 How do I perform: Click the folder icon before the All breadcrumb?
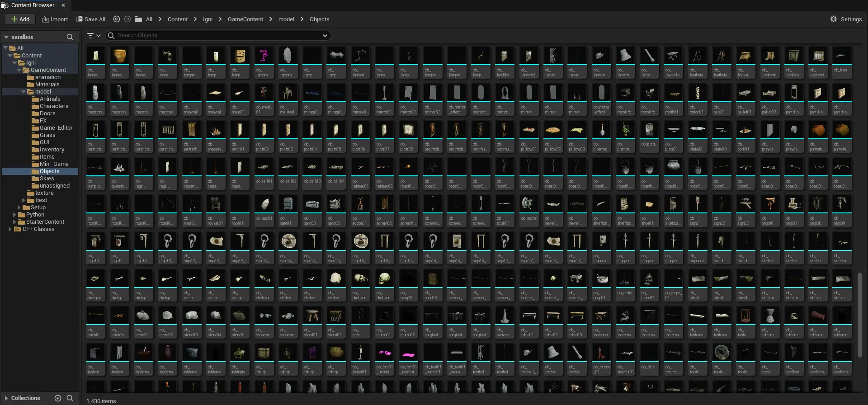coord(138,19)
